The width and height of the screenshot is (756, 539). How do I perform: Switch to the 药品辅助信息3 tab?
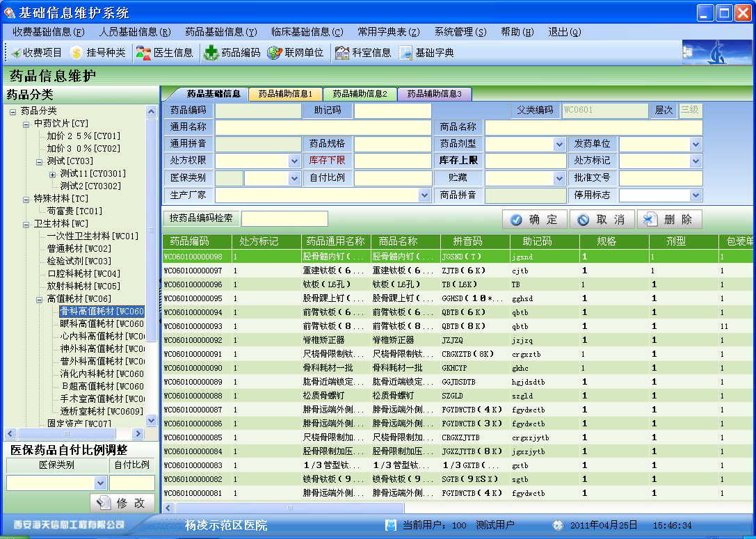[x=435, y=94]
